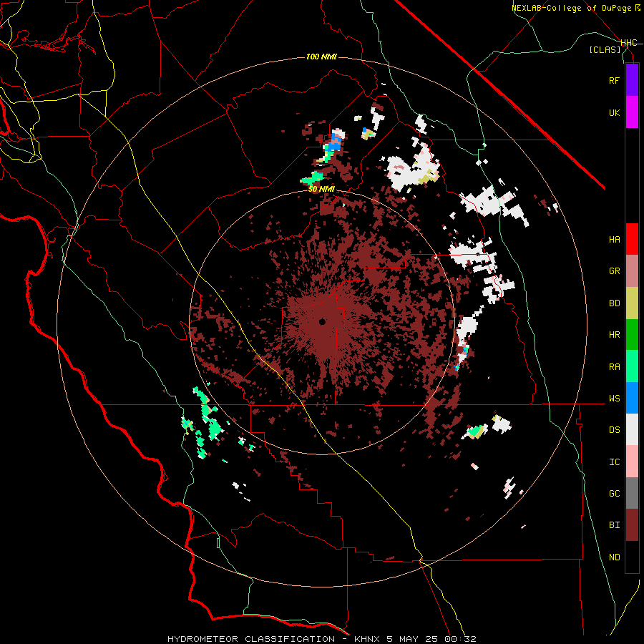Click the '5 MAY 25' date text

(413, 639)
